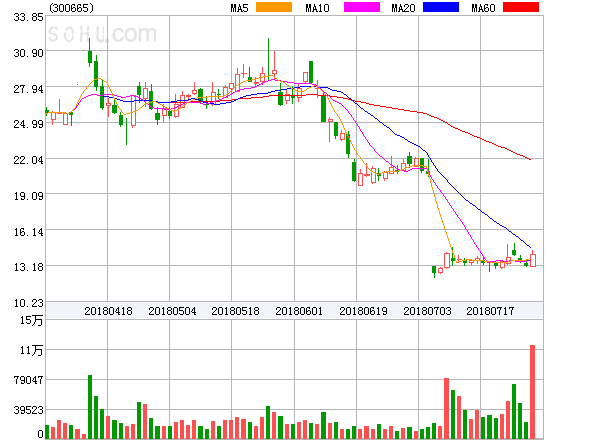Click the 27.94 price axis label

(x=28, y=89)
